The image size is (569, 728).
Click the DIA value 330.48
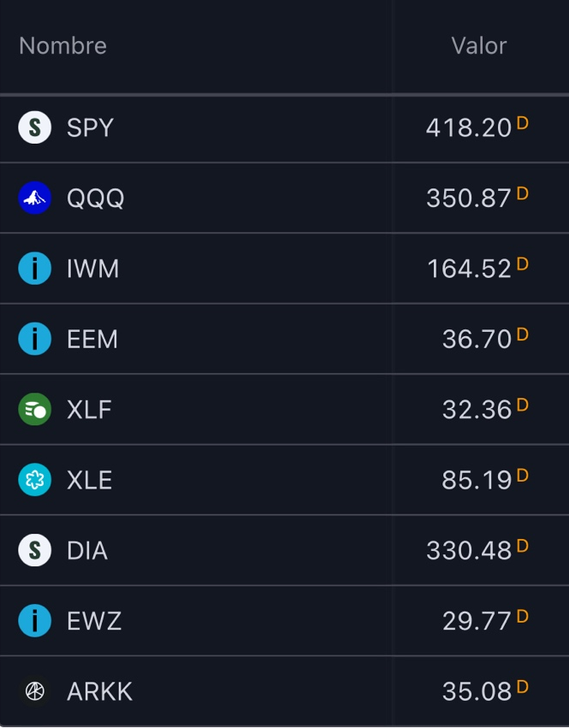pos(469,551)
